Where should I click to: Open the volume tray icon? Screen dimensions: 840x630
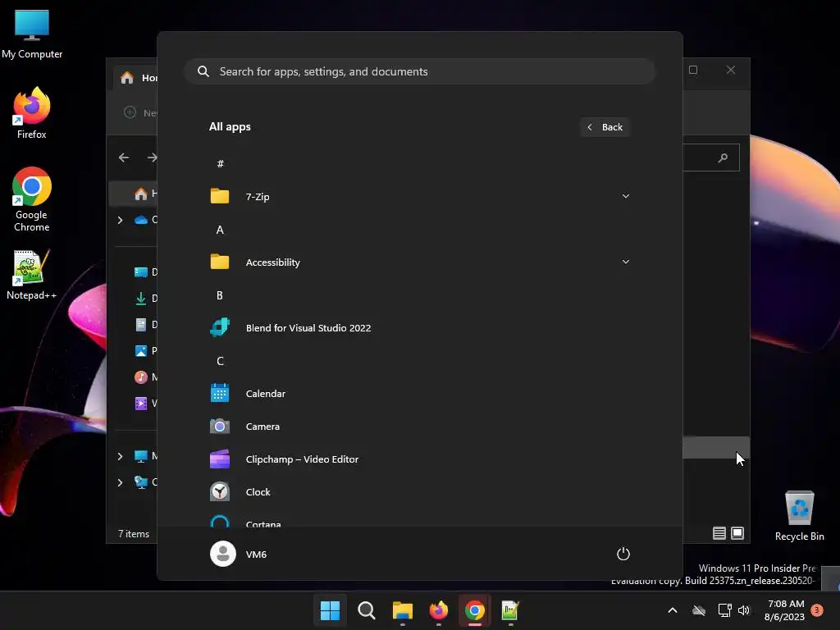(743, 610)
